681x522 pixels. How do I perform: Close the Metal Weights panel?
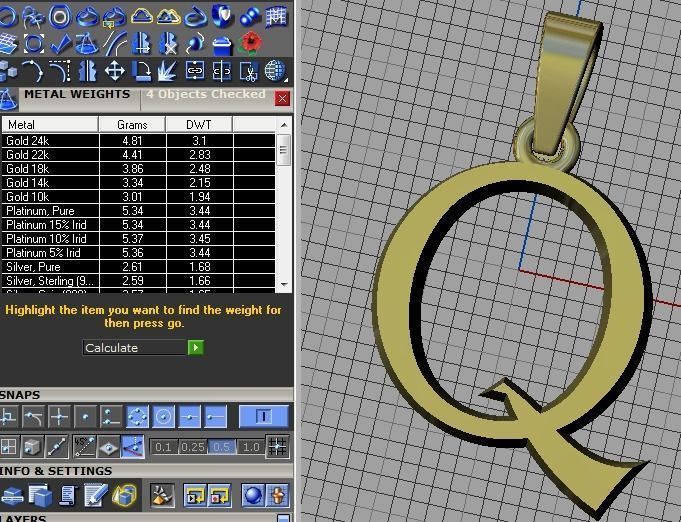[x=282, y=99]
